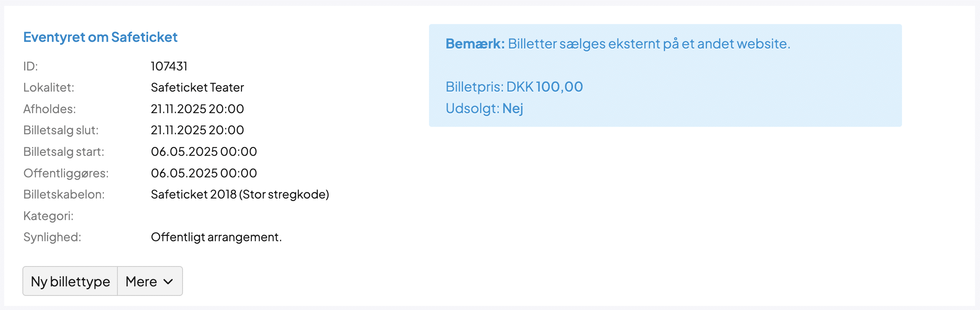This screenshot has height=310, width=980.
Task: Click the Safeticket 2018 (Stor stregkode) template value
Action: click(240, 194)
